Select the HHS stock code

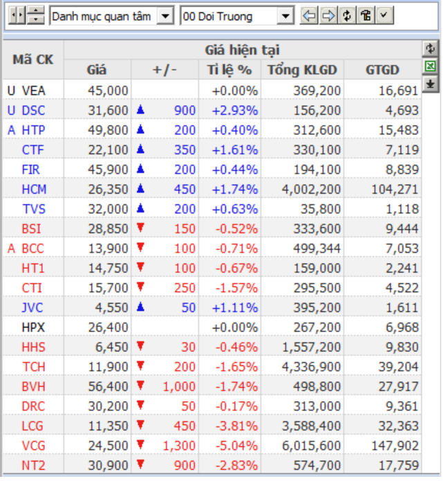click(33, 347)
